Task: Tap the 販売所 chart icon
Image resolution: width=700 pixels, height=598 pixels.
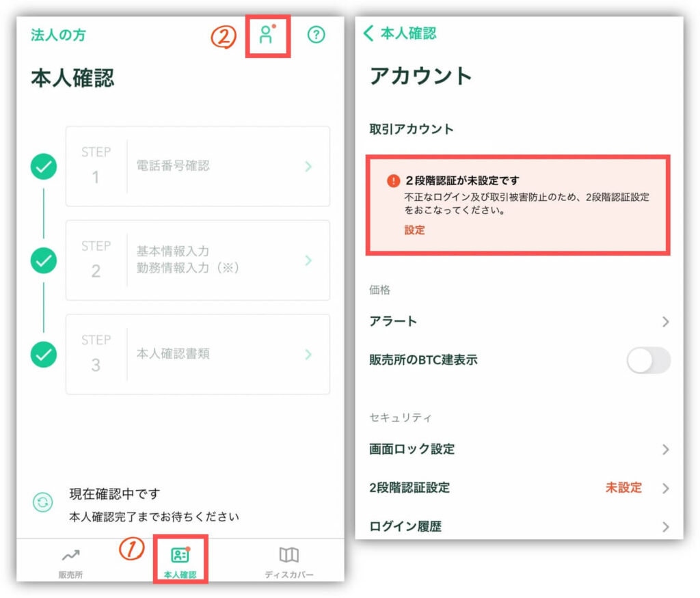Action: 71,555
